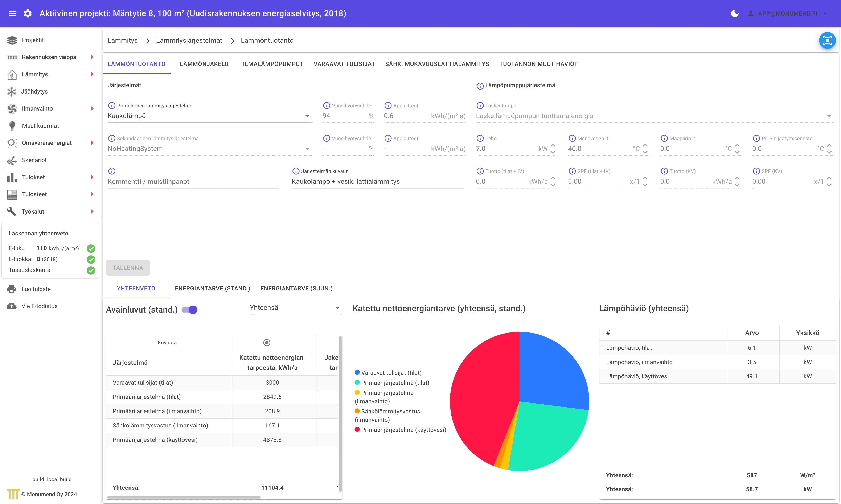The width and height of the screenshot is (841, 504).
Task: Switch to the Ilmalämpöpumput tab
Action: (273, 64)
